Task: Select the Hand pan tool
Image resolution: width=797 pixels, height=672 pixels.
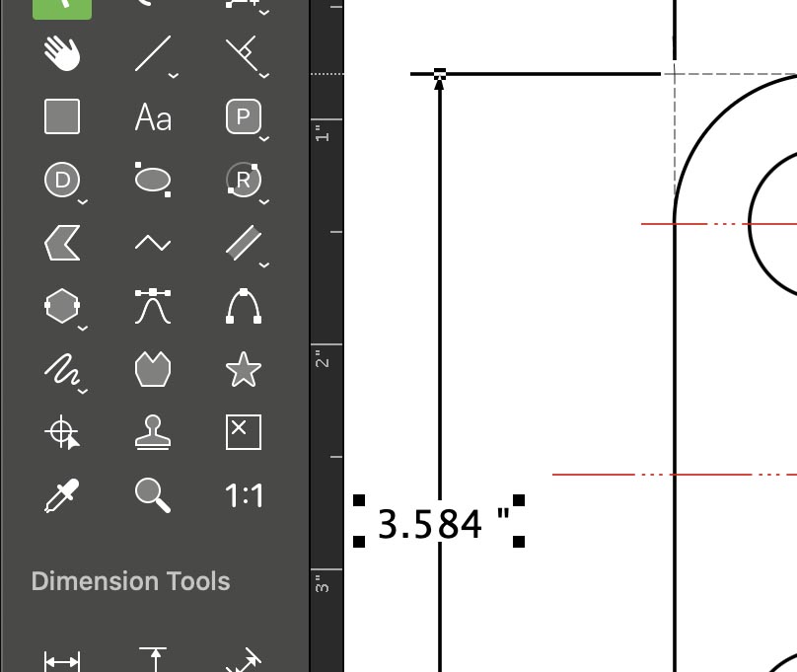Action: 62,54
